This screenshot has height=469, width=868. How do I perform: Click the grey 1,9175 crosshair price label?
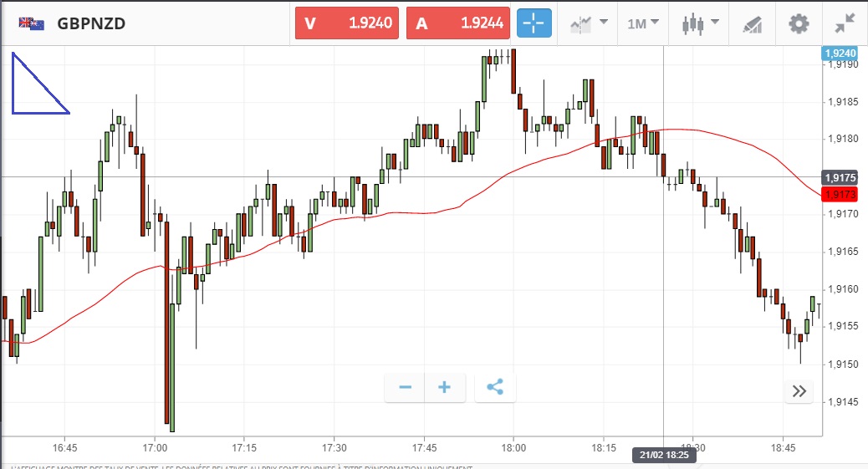839,177
